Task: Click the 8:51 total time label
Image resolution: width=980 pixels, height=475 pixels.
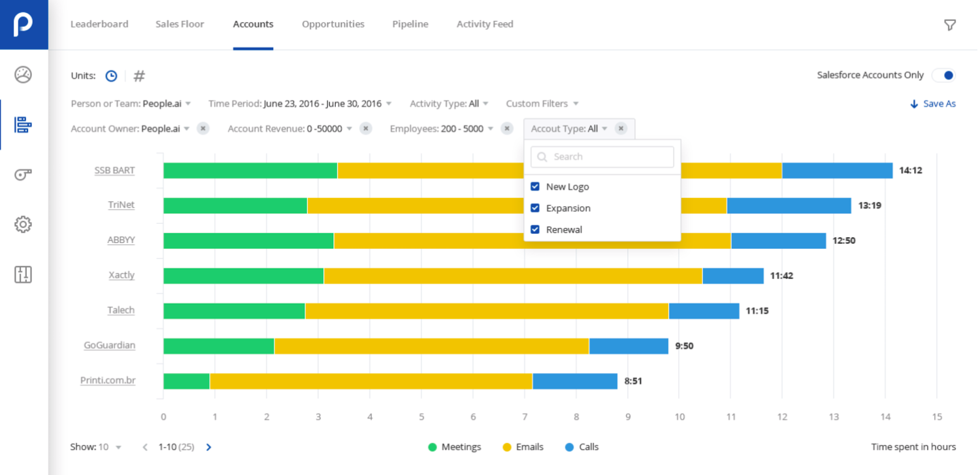Action: [x=633, y=381]
